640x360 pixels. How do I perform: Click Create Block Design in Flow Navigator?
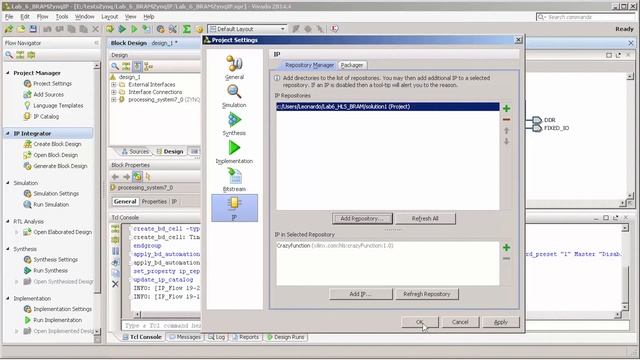57,144
